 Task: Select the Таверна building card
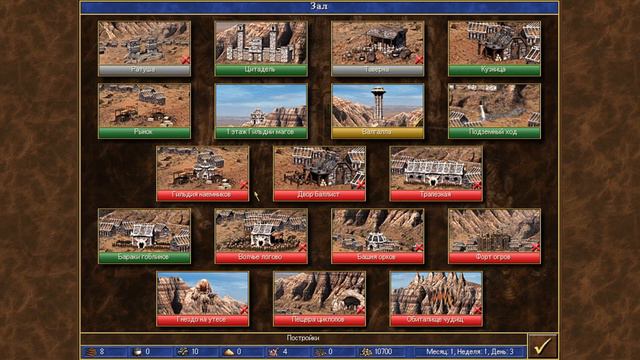pyautogui.click(x=378, y=49)
